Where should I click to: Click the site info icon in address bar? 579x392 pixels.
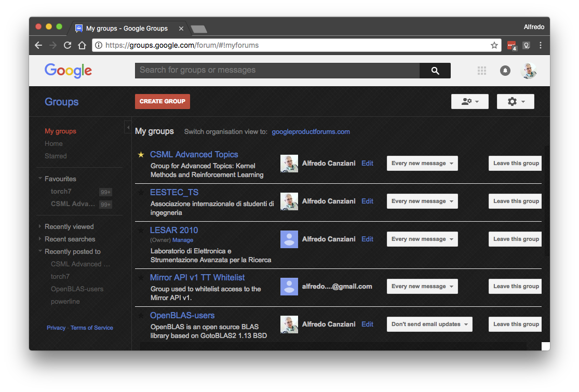point(99,45)
